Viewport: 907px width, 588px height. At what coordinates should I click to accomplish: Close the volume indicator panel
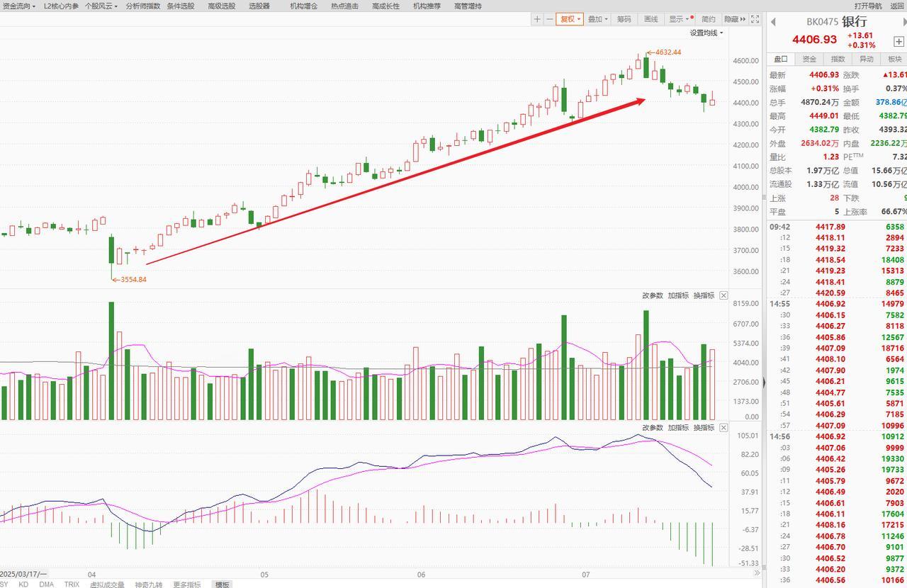(723, 295)
